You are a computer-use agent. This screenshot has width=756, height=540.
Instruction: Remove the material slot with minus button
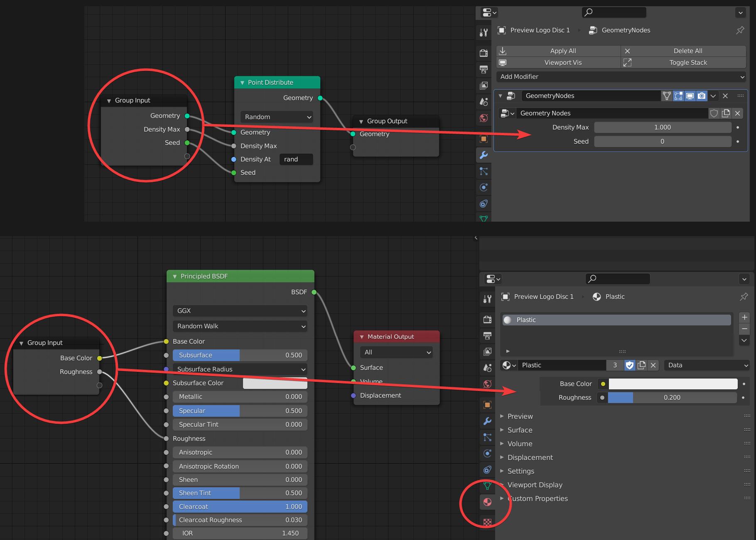744,329
